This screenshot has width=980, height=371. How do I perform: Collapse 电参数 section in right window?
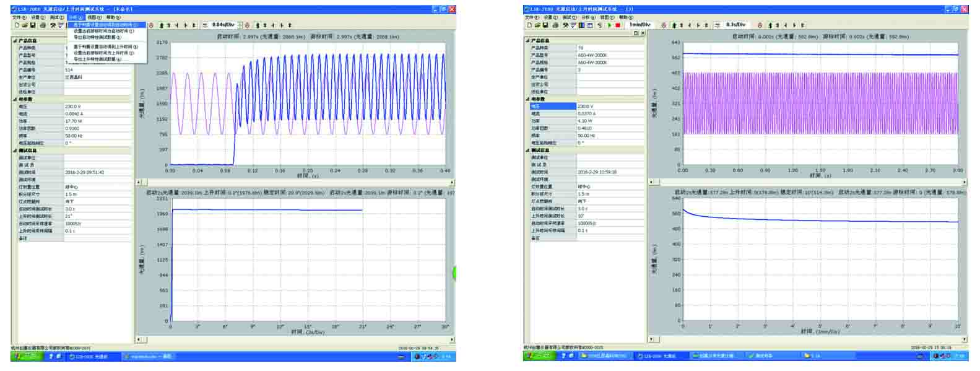pos(528,99)
